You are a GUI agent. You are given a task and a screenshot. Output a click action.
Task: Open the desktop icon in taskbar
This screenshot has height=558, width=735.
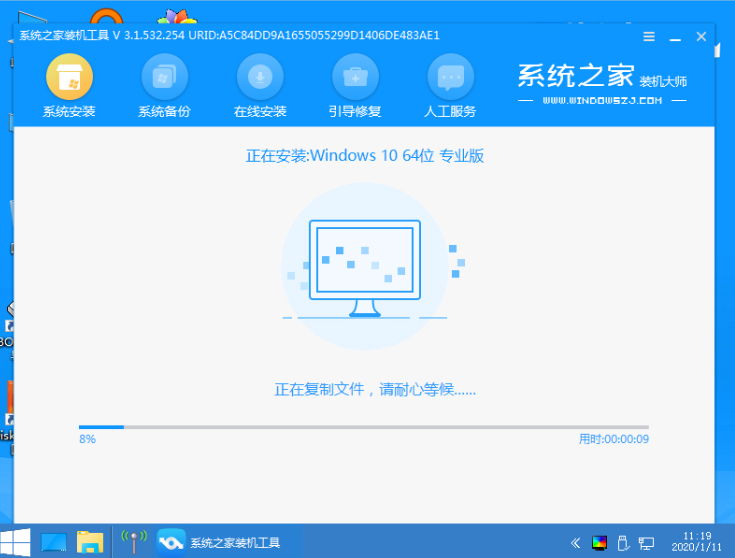53,543
